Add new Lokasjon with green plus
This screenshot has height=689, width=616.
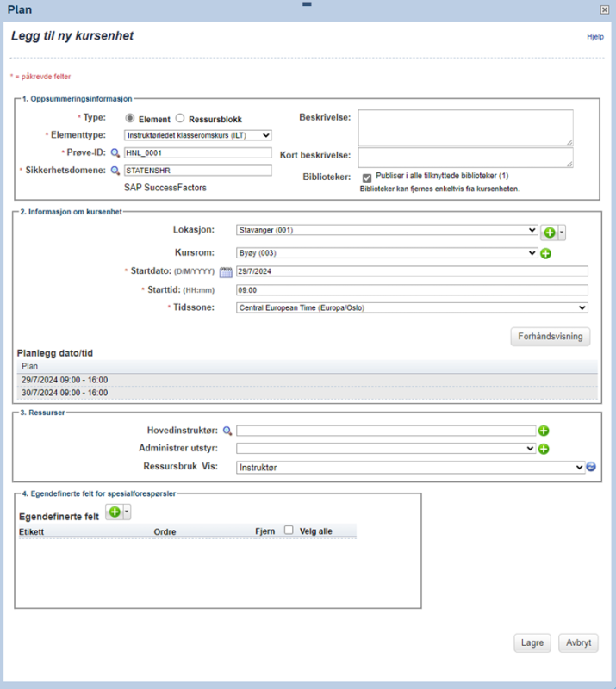(549, 233)
